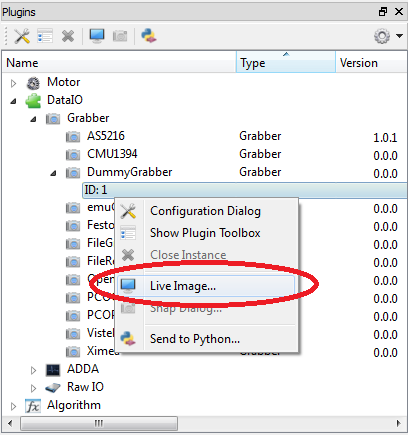Click context menu Plugin Toolbox list icon
This screenshot has width=408, height=435.
tap(128, 233)
